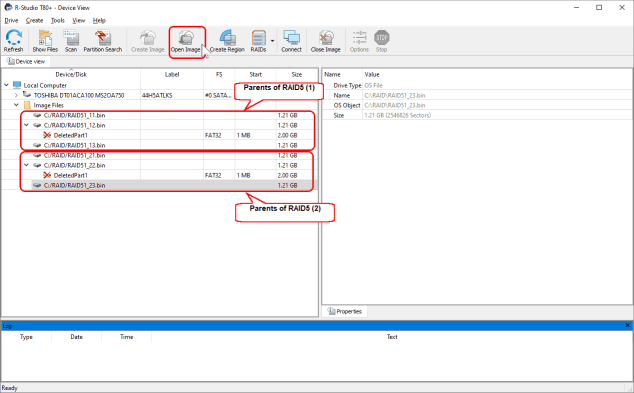Viewport: 634px width, 393px height.
Task: Click the Refresh toolbar icon
Action: 13,41
